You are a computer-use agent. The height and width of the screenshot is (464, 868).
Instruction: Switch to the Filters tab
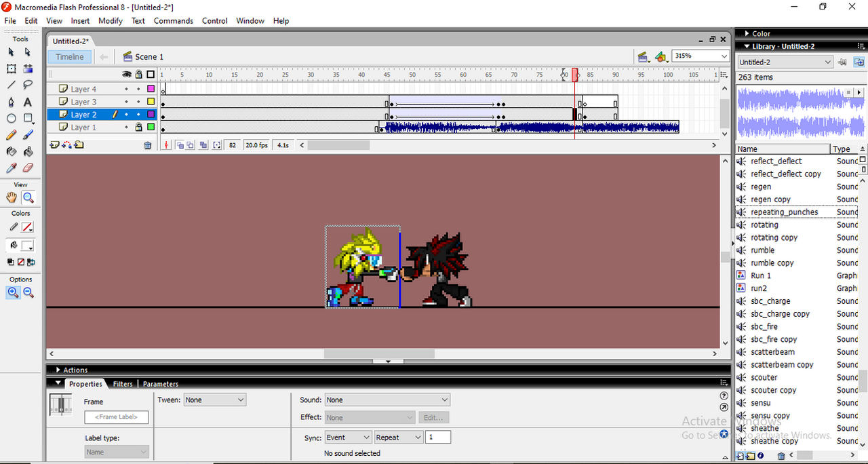click(123, 384)
